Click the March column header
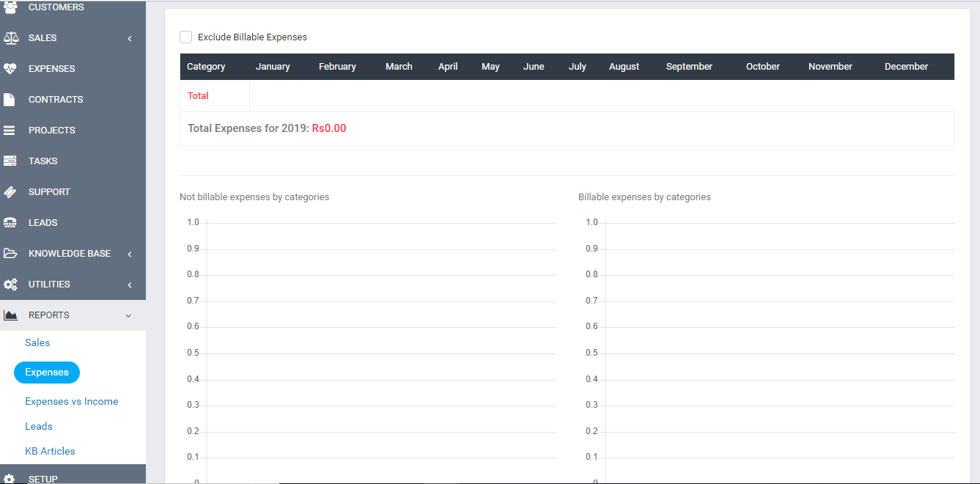This screenshot has height=484, width=980. [x=399, y=67]
